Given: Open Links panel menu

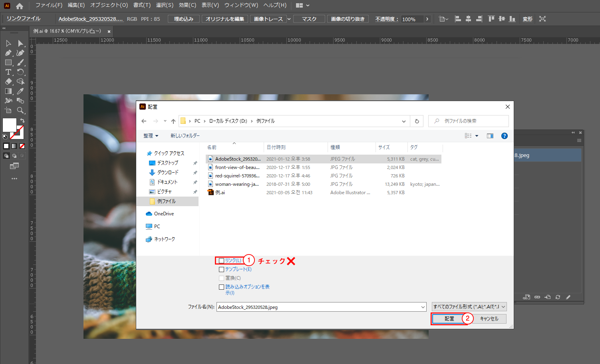Looking at the screenshot, I should (x=579, y=141).
